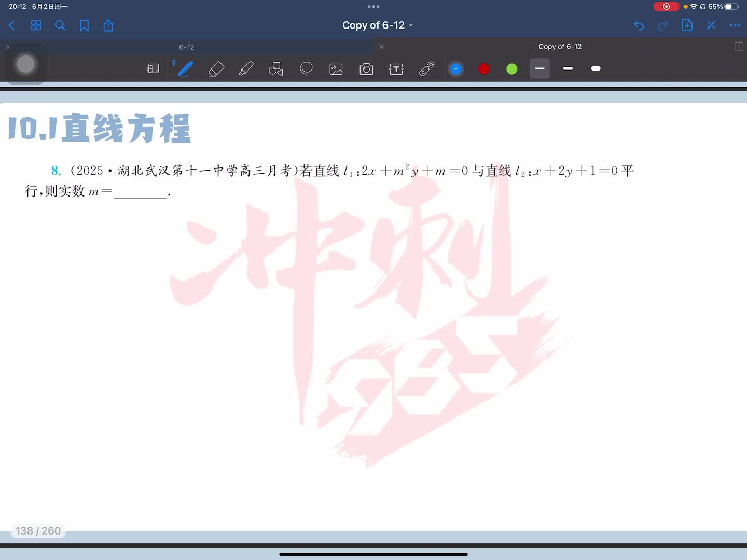This screenshot has height=560, width=747.
Task: Choose the thickest stroke width
Action: point(596,68)
